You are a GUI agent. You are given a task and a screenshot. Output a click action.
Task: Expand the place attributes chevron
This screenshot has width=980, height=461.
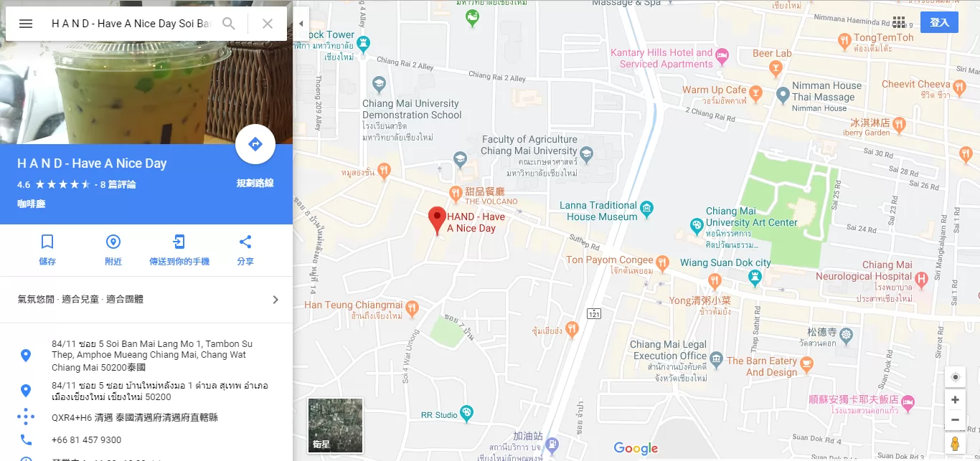(275, 300)
